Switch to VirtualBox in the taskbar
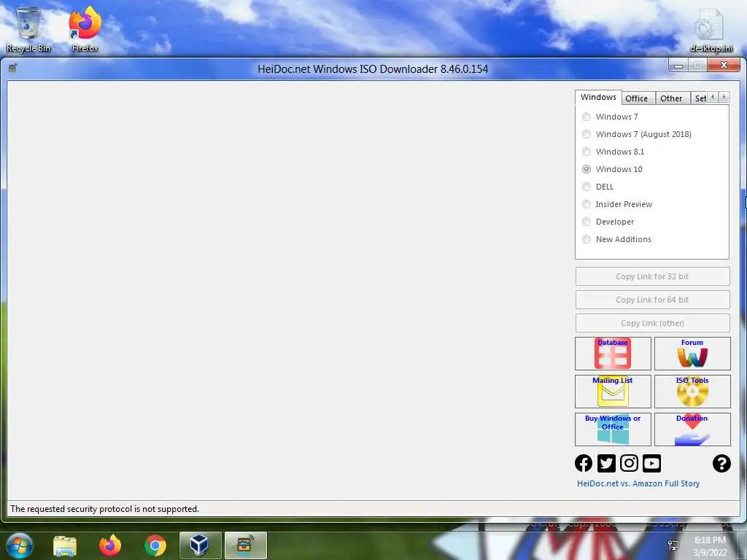The image size is (747, 560). [x=200, y=545]
